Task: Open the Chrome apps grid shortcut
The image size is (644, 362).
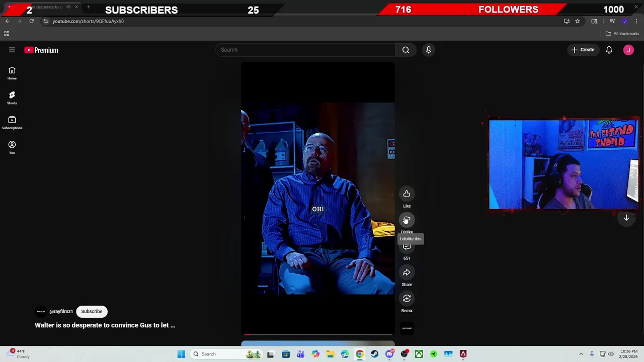Action: coord(7,34)
